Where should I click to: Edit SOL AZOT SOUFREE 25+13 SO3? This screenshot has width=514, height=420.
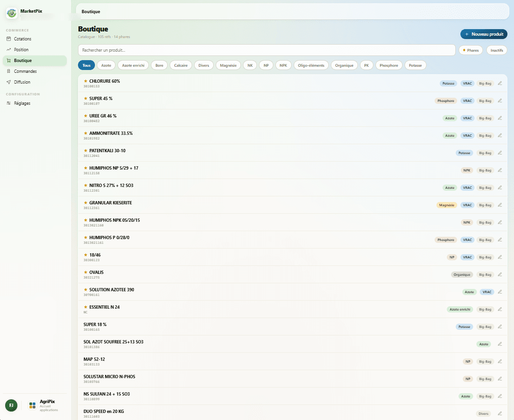500,344
